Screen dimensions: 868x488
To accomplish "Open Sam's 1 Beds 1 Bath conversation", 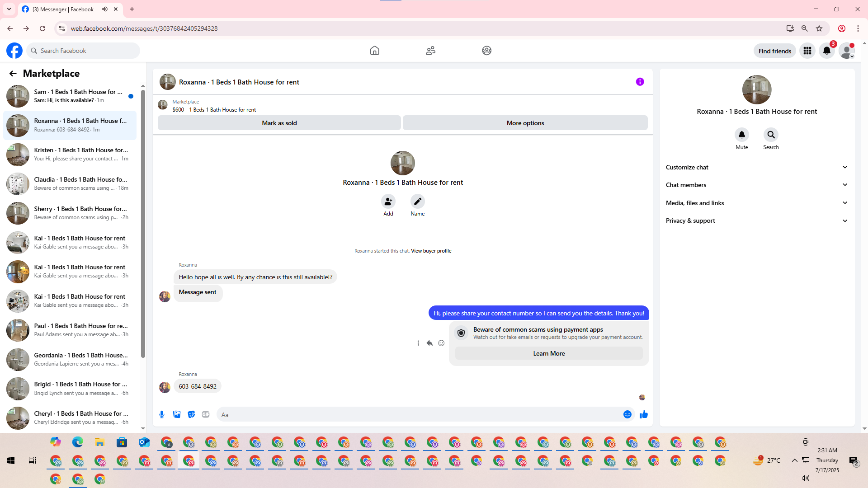I will [70, 96].
